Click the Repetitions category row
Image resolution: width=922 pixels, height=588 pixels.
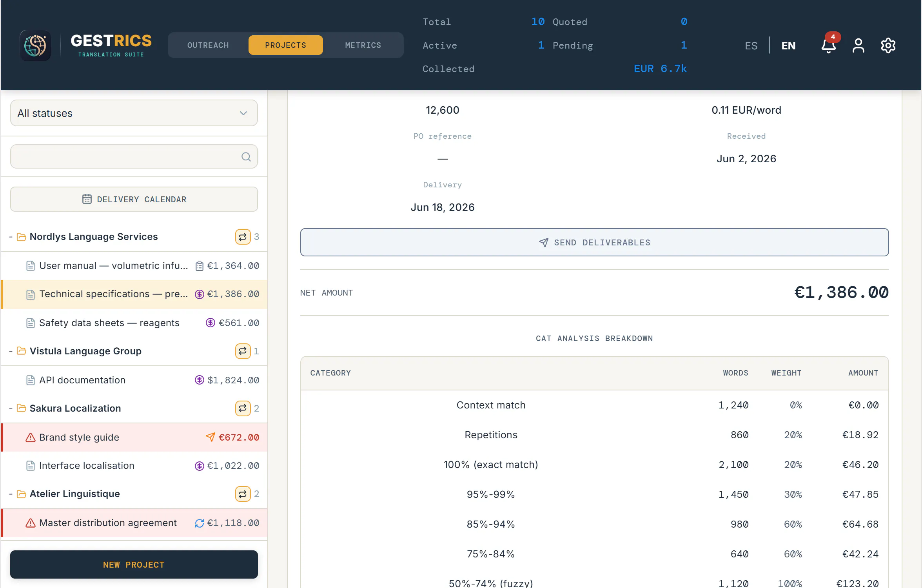click(x=594, y=435)
